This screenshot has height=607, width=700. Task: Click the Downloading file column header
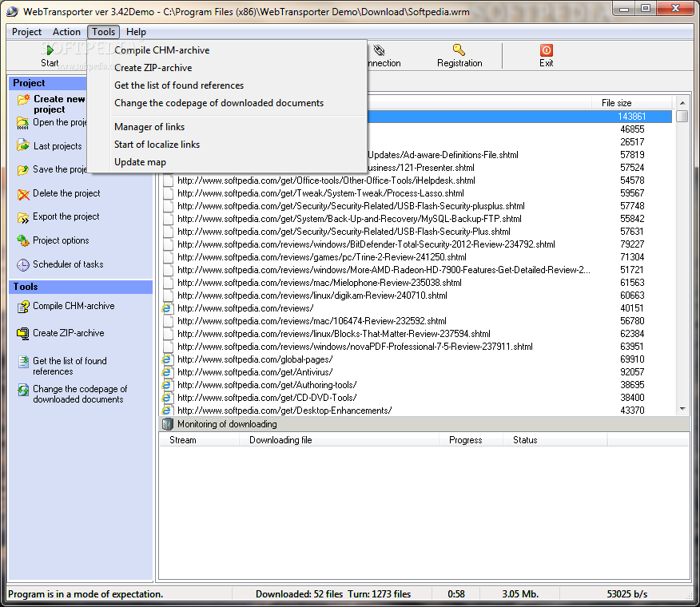[339, 440]
